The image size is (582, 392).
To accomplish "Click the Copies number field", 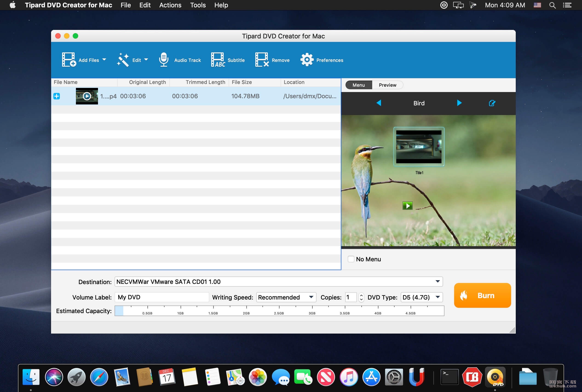I will tap(351, 297).
